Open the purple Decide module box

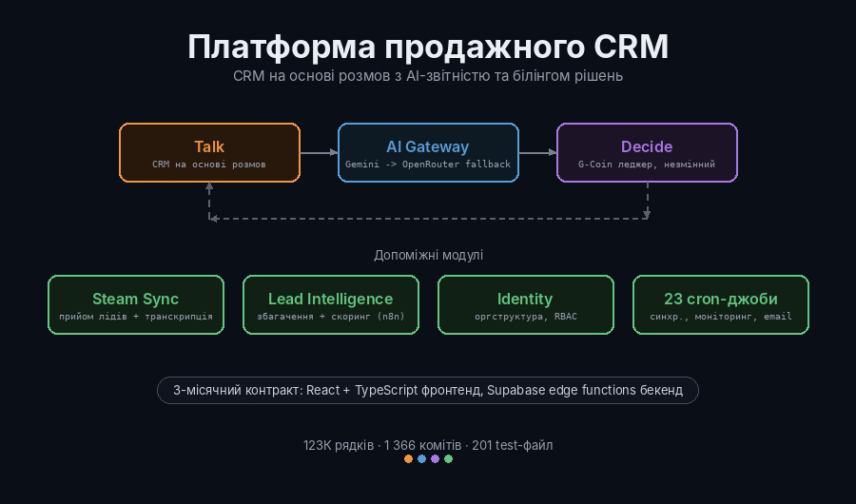point(647,152)
